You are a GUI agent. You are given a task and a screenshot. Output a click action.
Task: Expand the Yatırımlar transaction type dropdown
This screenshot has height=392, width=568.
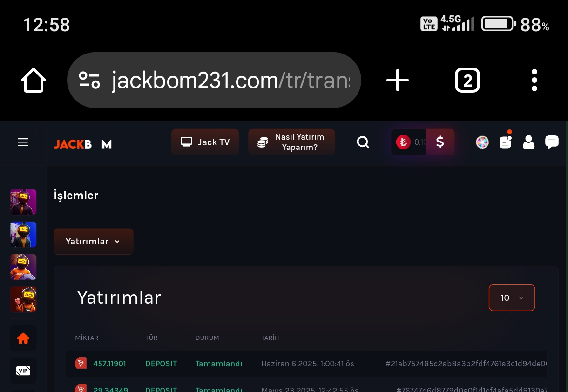point(94,241)
